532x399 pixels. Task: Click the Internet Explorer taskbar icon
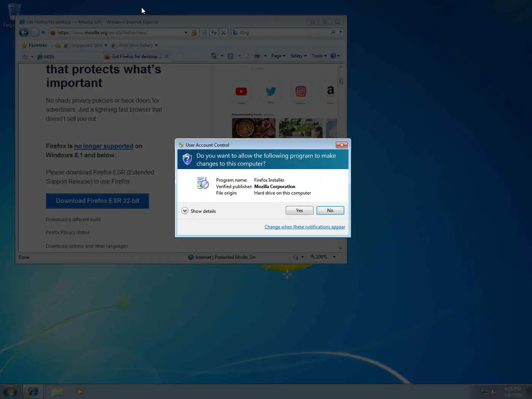click(33, 392)
